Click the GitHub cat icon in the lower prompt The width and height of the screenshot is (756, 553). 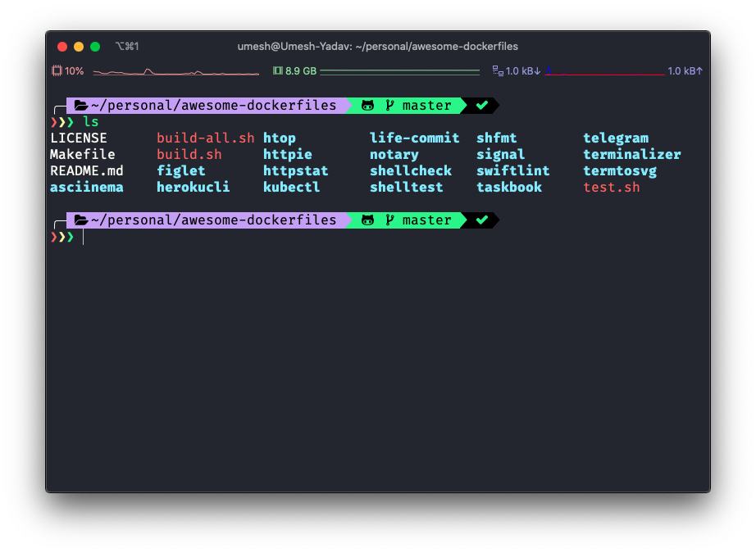click(x=368, y=220)
